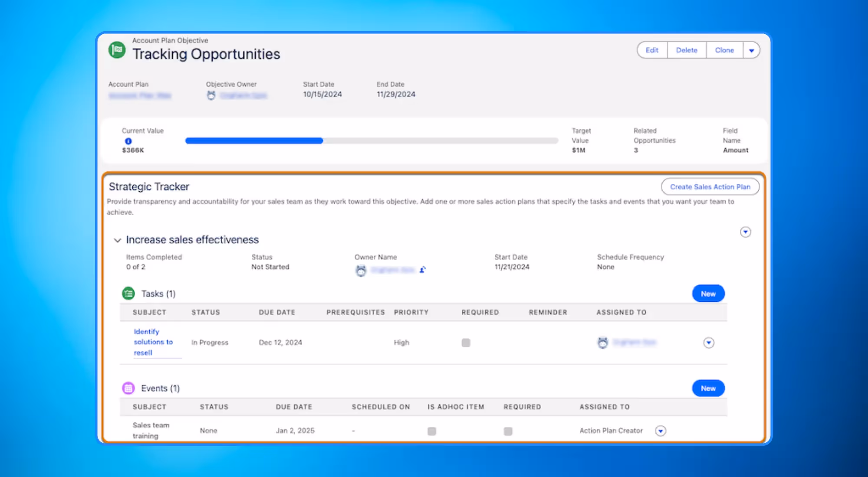
Task: Open row actions for Sales team training event
Action: click(661, 431)
